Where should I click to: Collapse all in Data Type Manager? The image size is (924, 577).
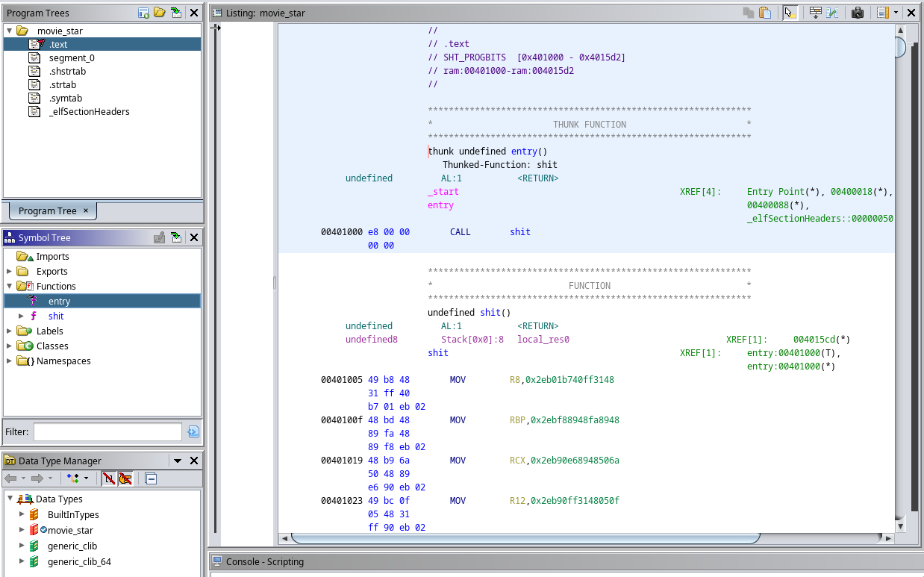[151, 478]
